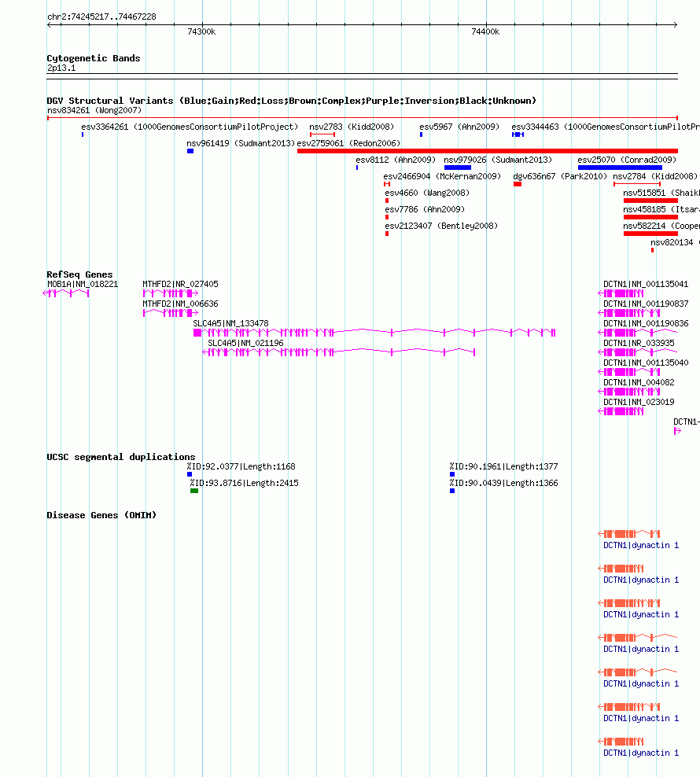Click the Disease Genes (OMIM) track title
The width and height of the screenshot is (700, 777).
[x=101, y=515]
